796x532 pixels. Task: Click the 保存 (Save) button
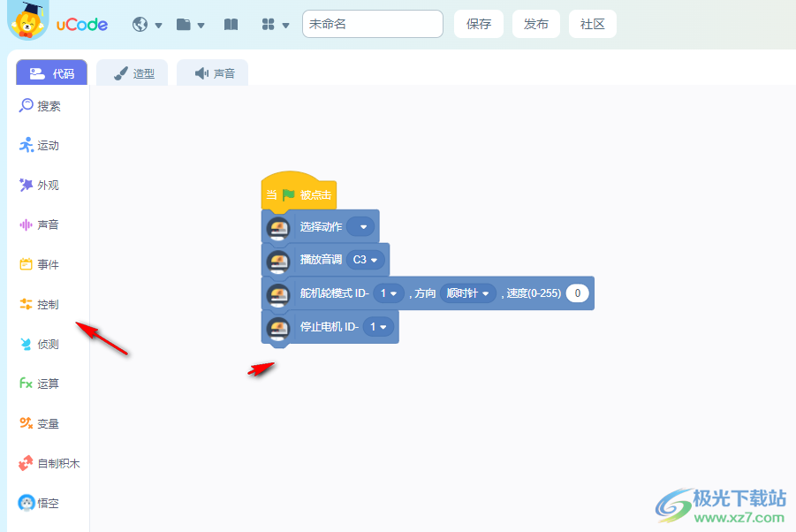(x=478, y=24)
